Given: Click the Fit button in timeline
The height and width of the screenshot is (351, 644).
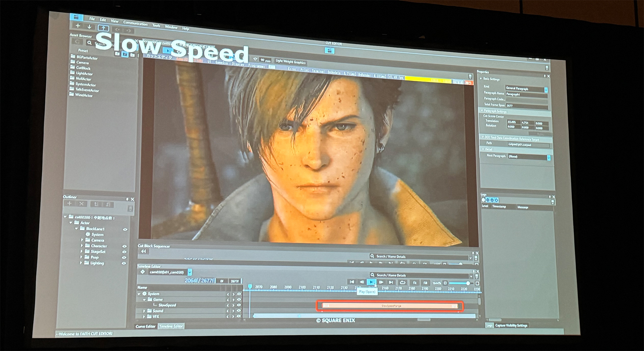Looking at the screenshot, I should (414, 283).
